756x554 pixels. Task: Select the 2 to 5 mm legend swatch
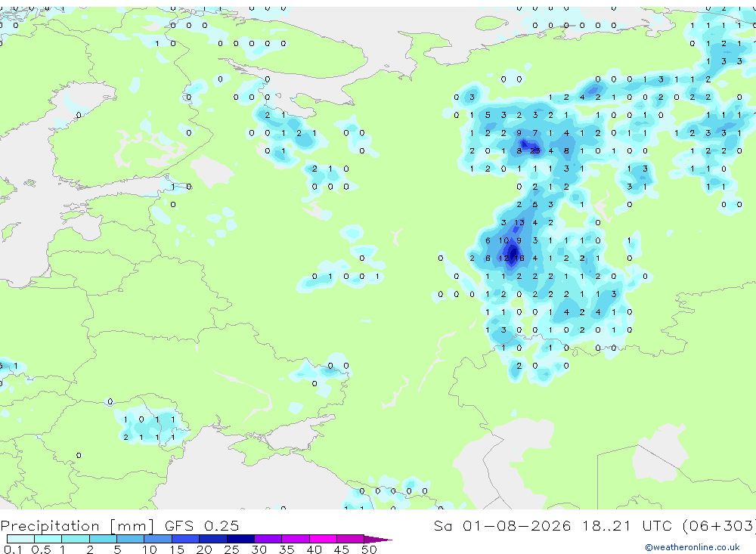click(x=103, y=539)
